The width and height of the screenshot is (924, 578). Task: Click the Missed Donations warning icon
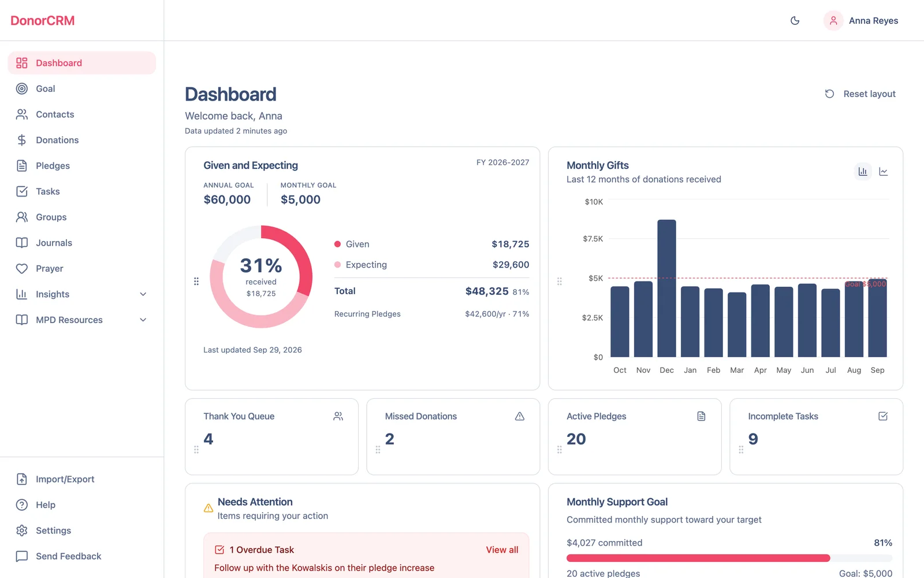(x=520, y=416)
